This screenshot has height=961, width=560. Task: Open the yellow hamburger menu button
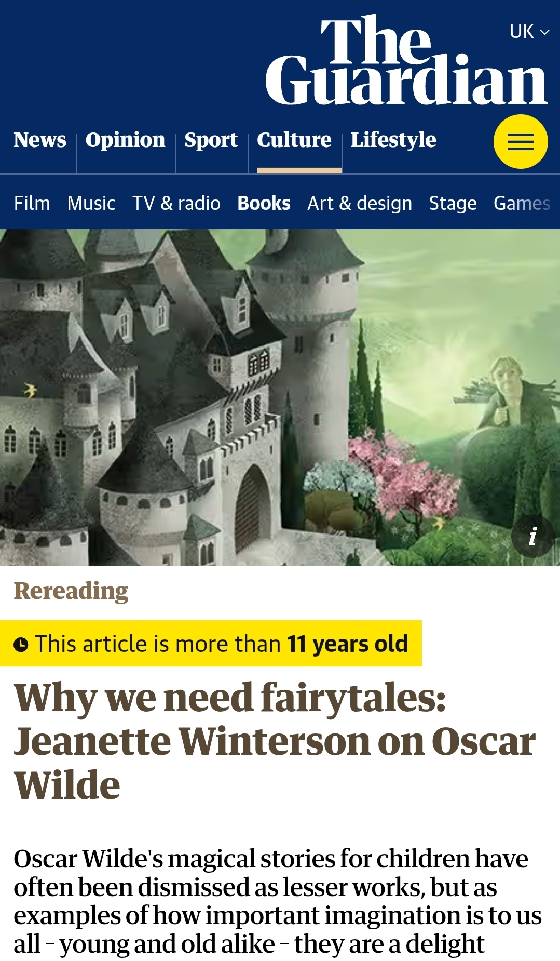(521, 142)
